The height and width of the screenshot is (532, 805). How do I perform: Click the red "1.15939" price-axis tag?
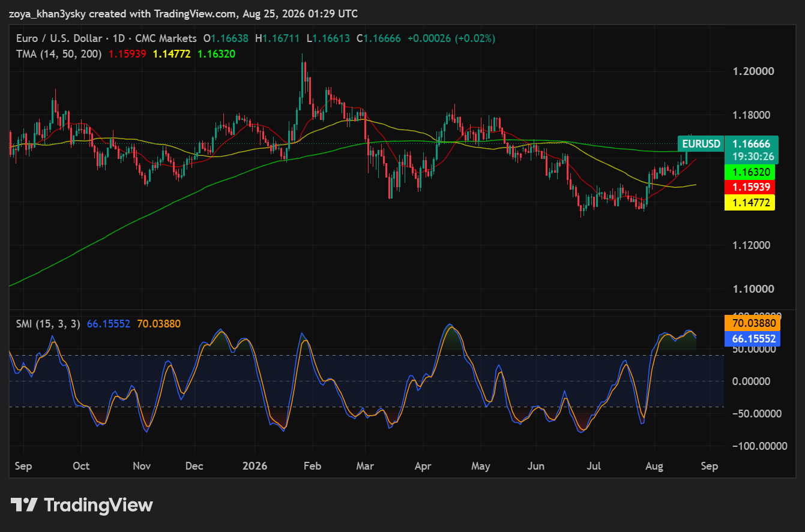click(750, 187)
